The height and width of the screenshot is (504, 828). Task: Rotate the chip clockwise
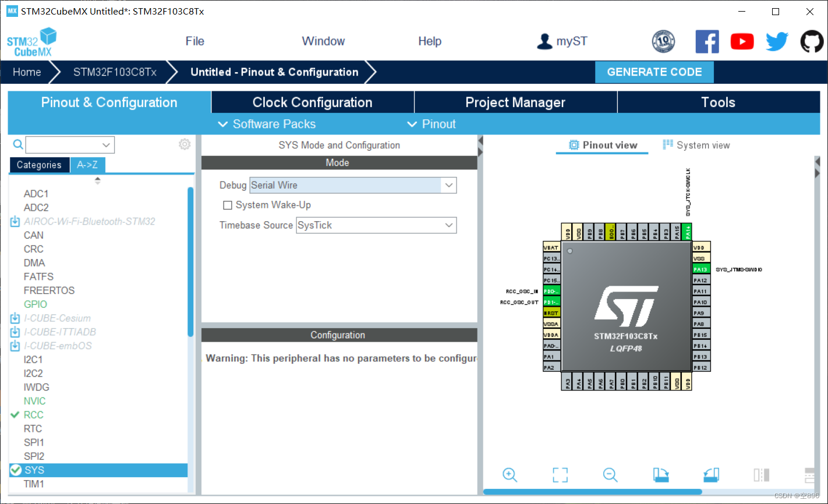click(x=661, y=475)
